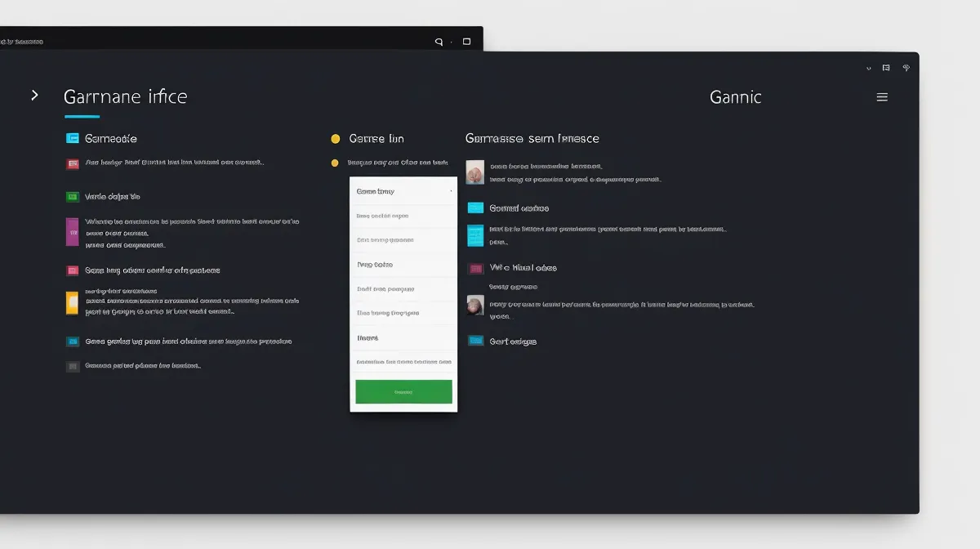Expand the side panel with the left chevron arrow
This screenshot has width=980, height=549.
click(34, 96)
